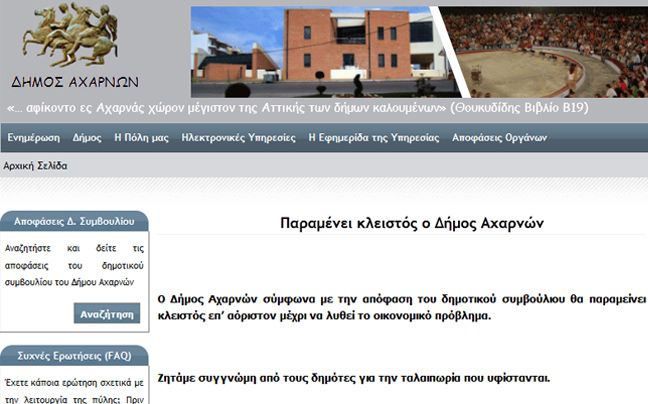
Task: Select Αποφάσεις Οργάνων in the navigation bar
Action: pos(499,137)
